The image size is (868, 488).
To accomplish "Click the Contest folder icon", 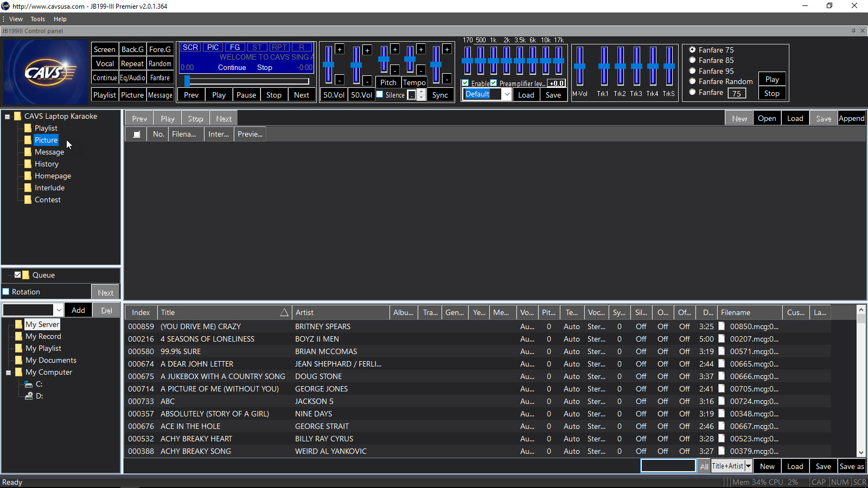I will (28, 200).
